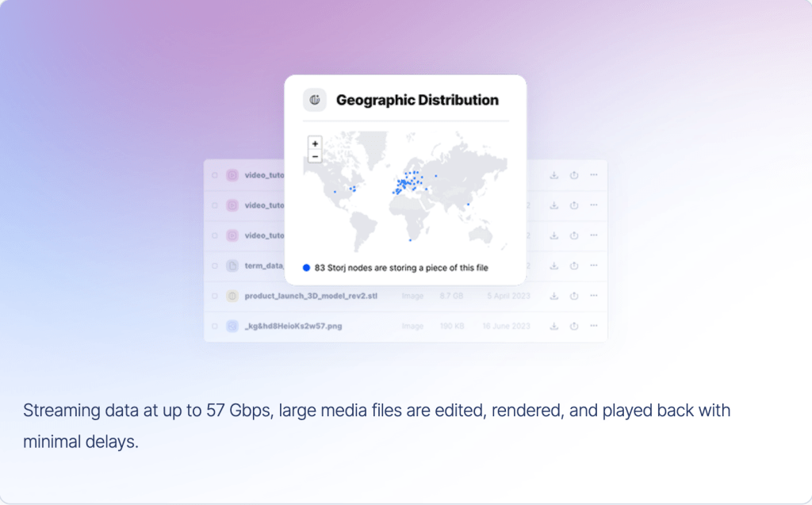This screenshot has height=505, width=812.
Task: Zoom in on the geographic distribution map
Action: (315, 143)
